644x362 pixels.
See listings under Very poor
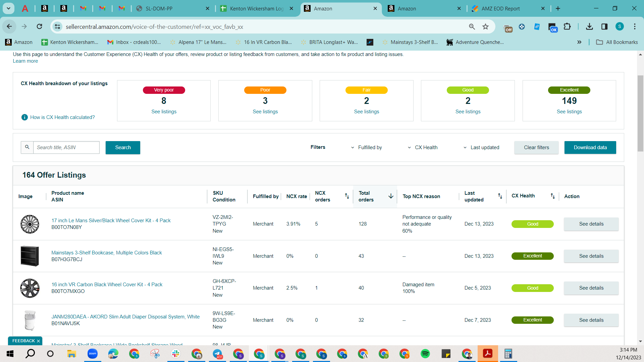pyautogui.click(x=164, y=112)
